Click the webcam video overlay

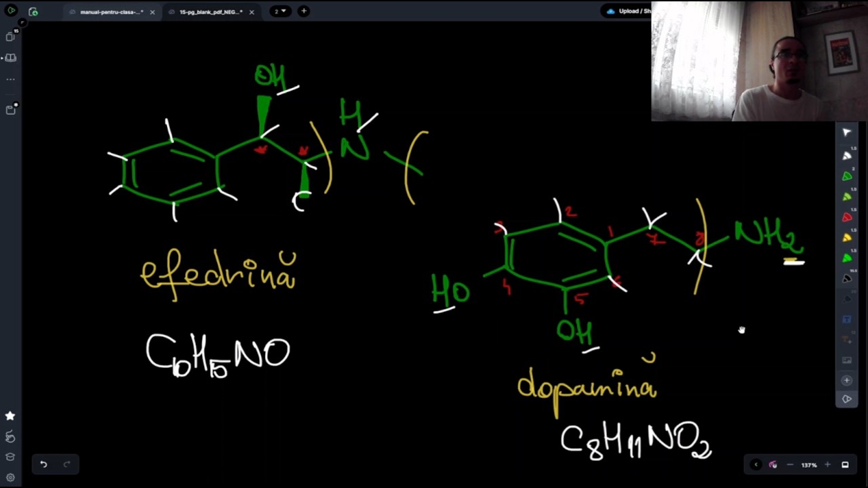tap(759, 61)
